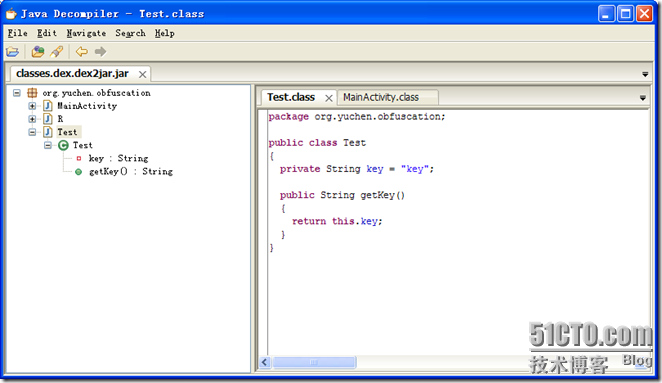This screenshot has width=662, height=383.
Task: Click the scroll-left arrow of code pane
Action: [265, 362]
